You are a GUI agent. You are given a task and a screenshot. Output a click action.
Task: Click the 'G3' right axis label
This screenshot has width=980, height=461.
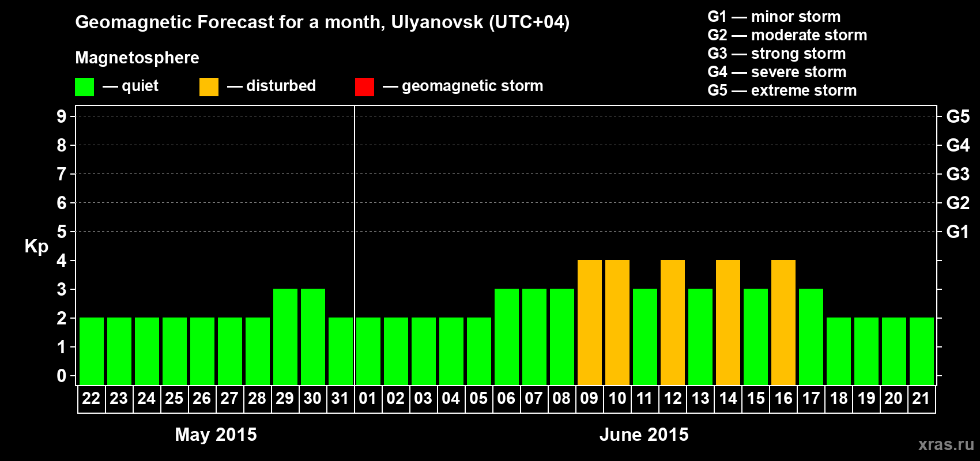click(958, 174)
